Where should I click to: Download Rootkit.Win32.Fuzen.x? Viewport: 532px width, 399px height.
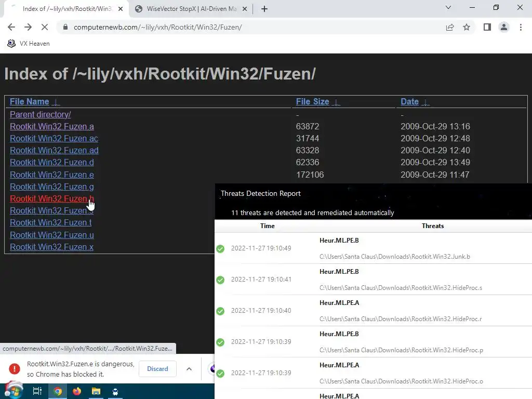[51, 247]
